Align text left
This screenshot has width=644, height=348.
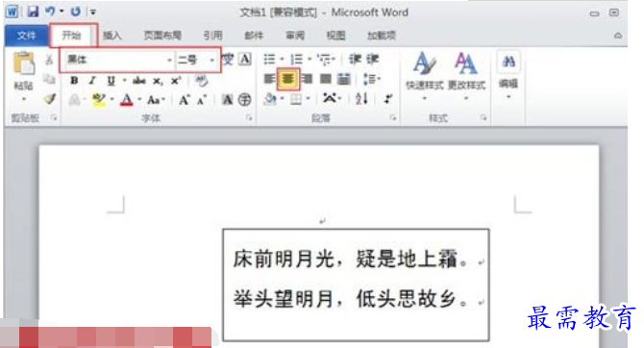[269, 79]
